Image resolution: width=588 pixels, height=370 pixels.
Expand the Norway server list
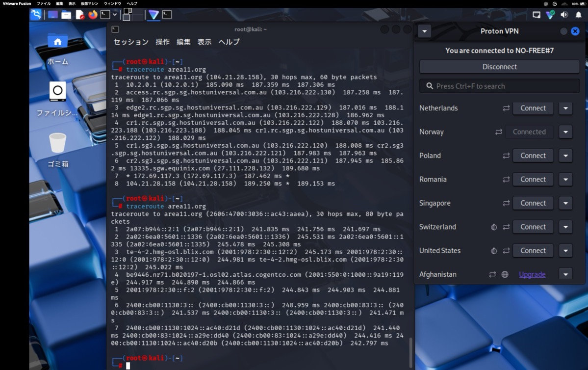[565, 132]
